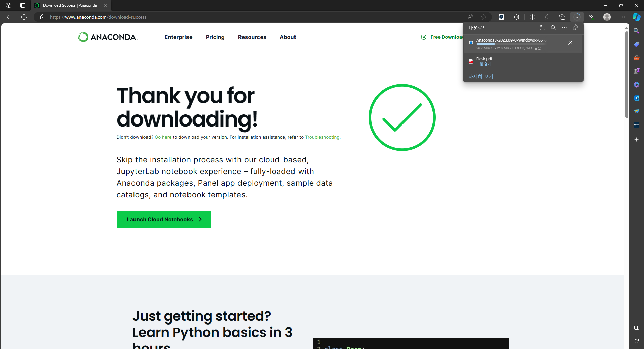The image size is (644, 349).
Task: Go back to the previous page
Action: pyautogui.click(x=9, y=17)
